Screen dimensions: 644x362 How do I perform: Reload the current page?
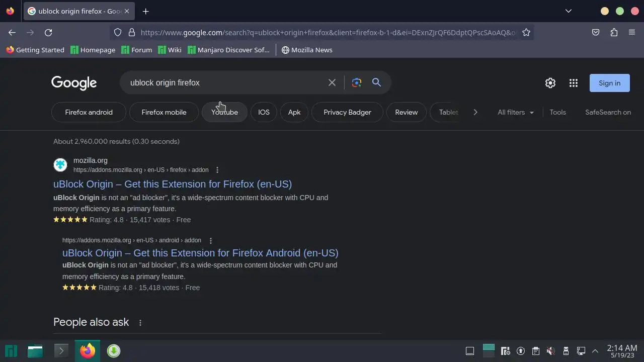coord(48,32)
